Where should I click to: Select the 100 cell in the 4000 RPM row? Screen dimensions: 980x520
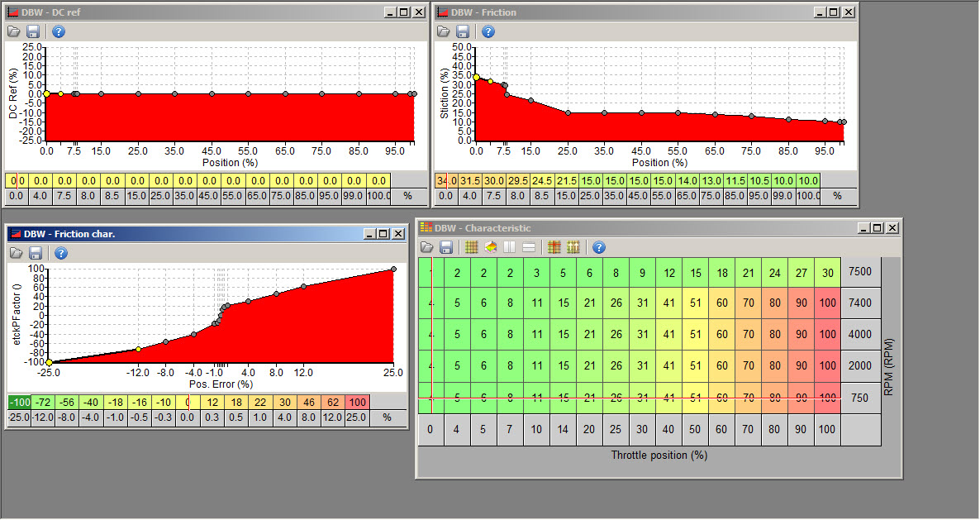pos(827,334)
